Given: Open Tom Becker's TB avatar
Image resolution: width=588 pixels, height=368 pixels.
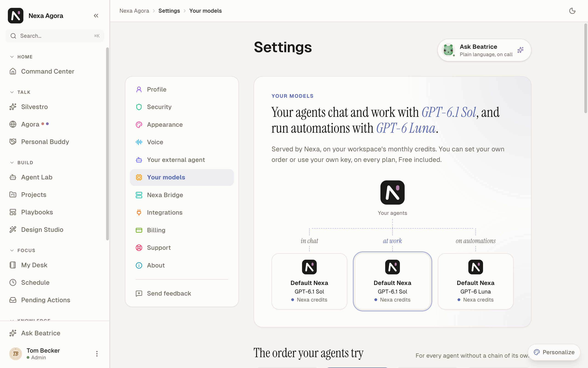Looking at the screenshot, I should 16,354.
